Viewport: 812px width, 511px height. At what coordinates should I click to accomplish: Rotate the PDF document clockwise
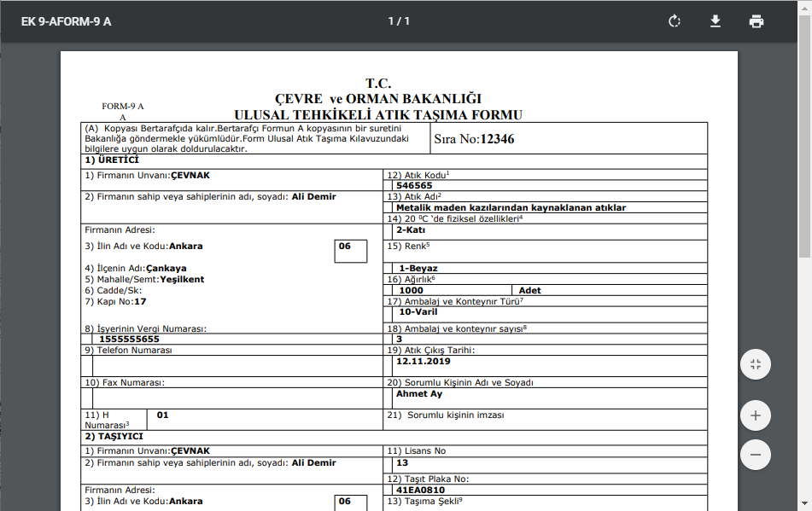click(x=675, y=21)
